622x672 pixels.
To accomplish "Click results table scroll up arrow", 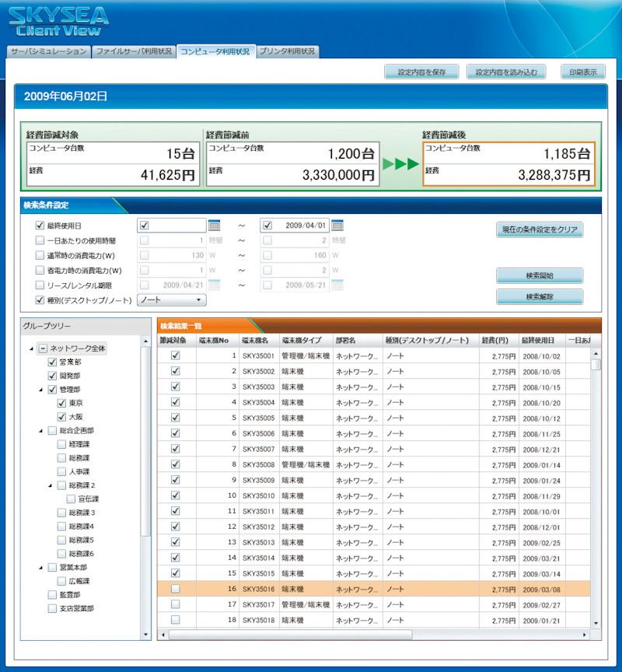I will coord(596,354).
